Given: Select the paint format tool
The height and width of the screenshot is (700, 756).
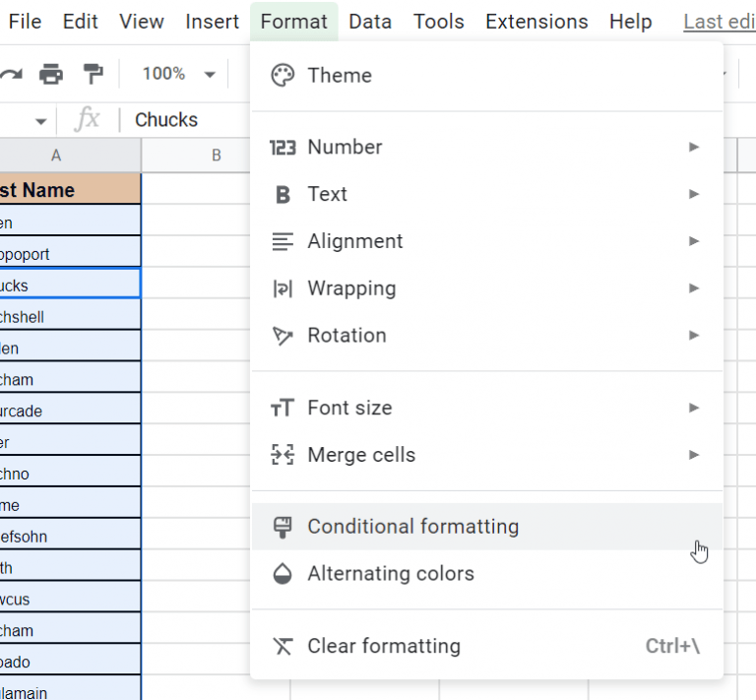Looking at the screenshot, I should click(x=94, y=74).
